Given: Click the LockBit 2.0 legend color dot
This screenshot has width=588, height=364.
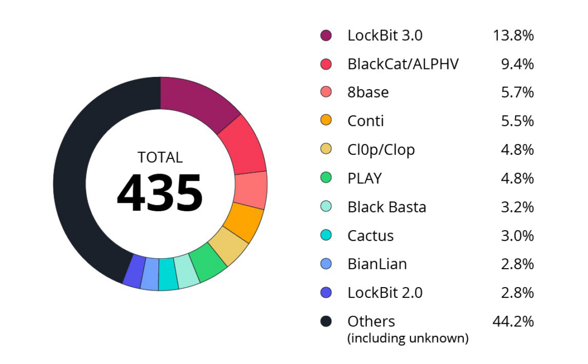Looking at the screenshot, I should coord(326,292).
